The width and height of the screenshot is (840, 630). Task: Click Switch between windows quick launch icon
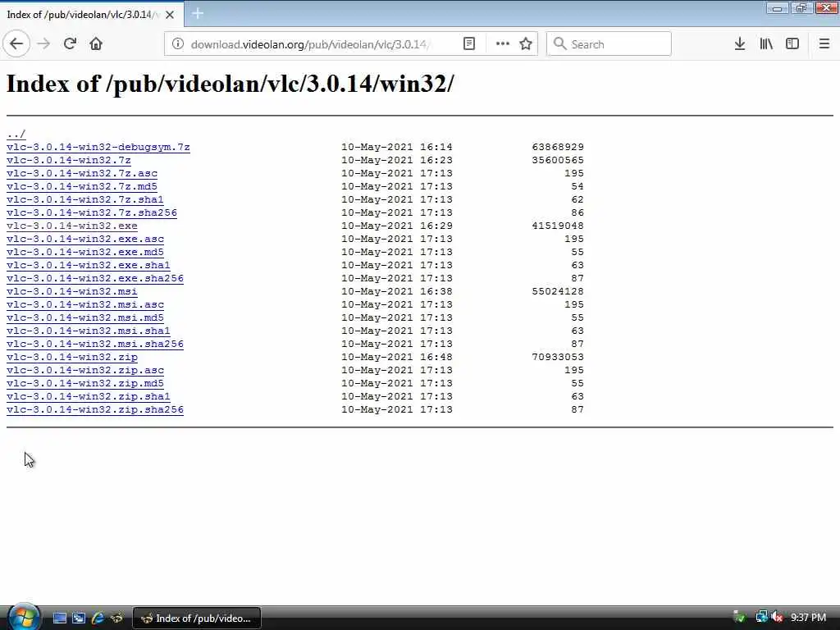[79, 619]
